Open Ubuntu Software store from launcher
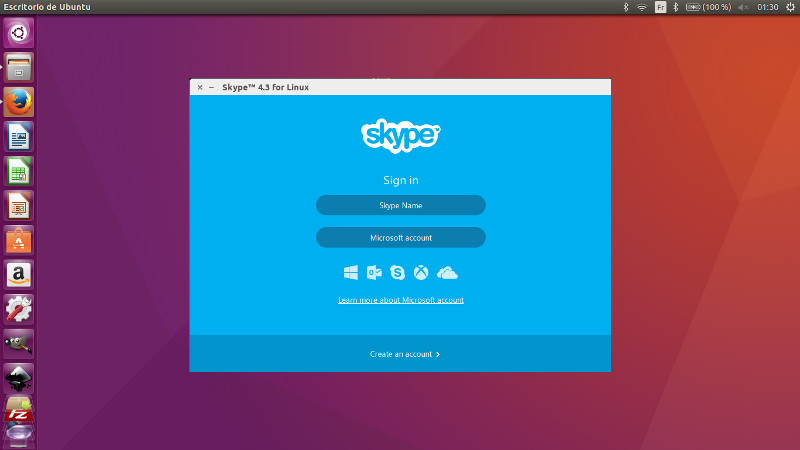The width and height of the screenshot is (800, 450). (19, 240)
